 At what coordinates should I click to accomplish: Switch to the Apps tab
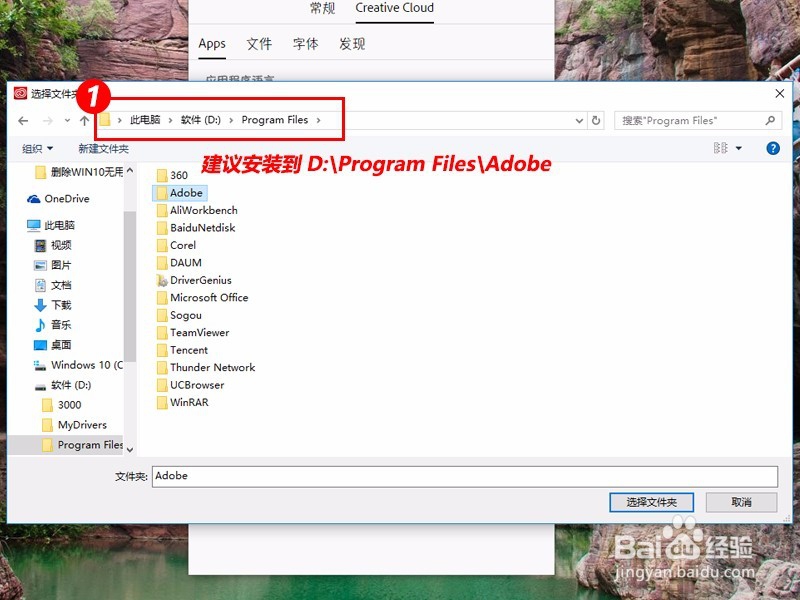pyautogui.click(x=212, y=44)
